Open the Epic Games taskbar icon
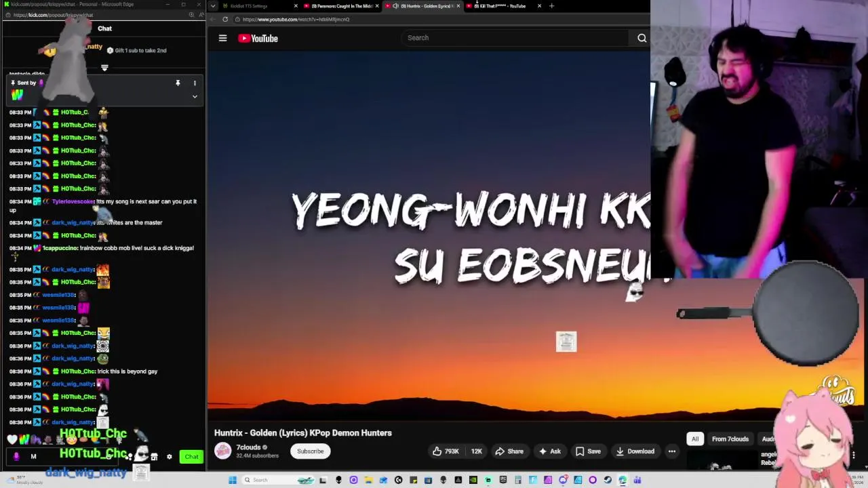The image size is (868, 488). coord(502,480)
